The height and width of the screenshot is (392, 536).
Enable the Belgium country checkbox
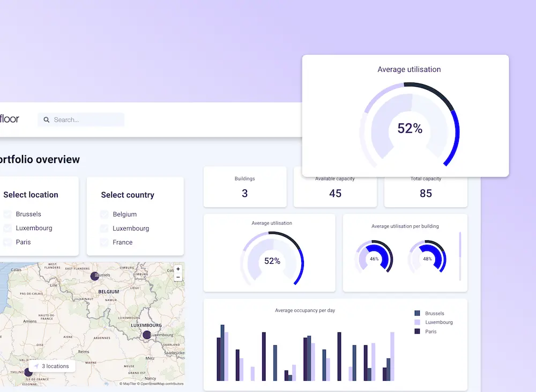(x=104, y=214)
